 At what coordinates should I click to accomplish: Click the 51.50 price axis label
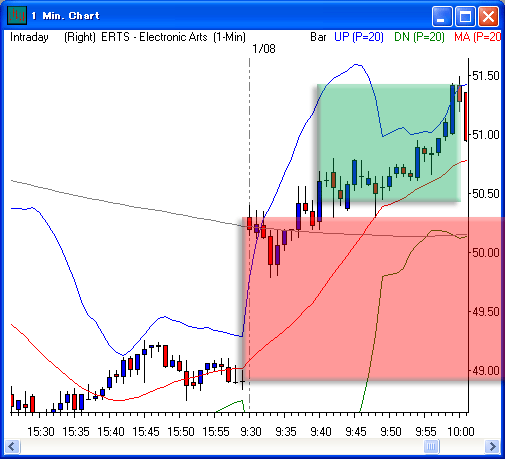(x=486, y=76)
